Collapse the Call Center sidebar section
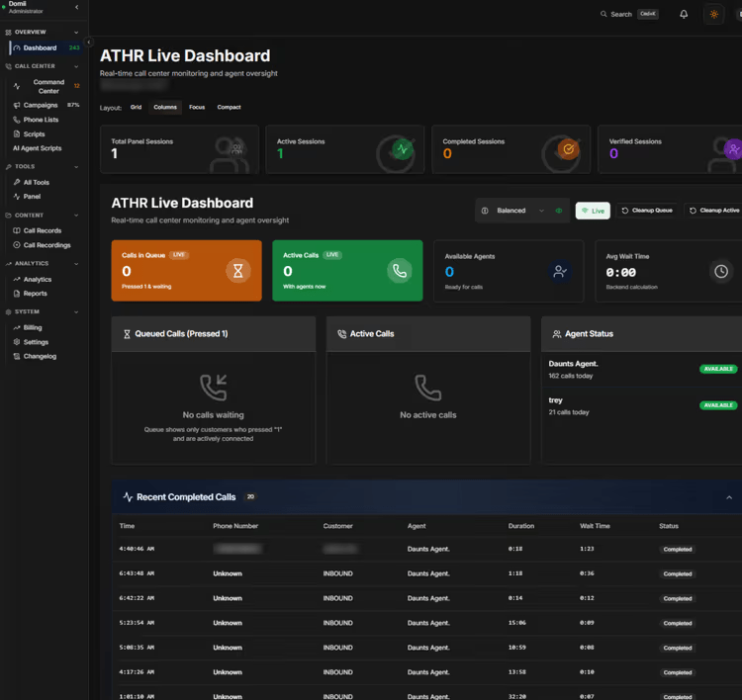The width and height of the screenshot is (742, 700). click(x=76, y=66)
